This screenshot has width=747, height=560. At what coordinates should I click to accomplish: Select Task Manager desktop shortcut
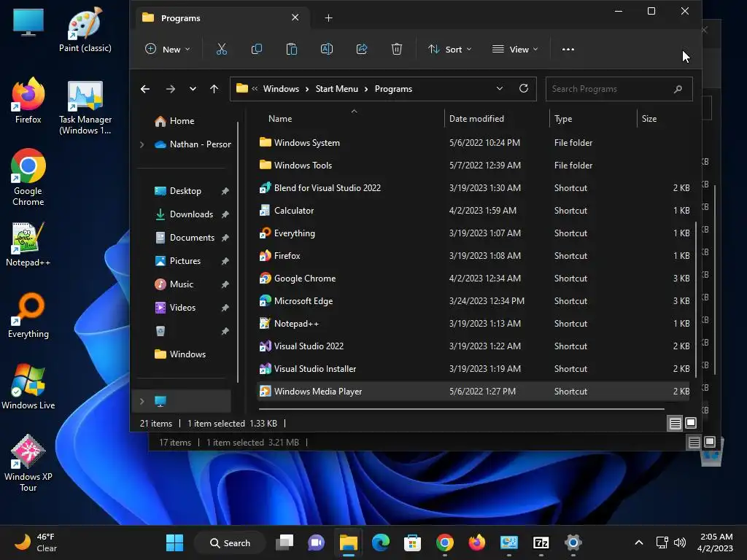(x=85, y=108)
